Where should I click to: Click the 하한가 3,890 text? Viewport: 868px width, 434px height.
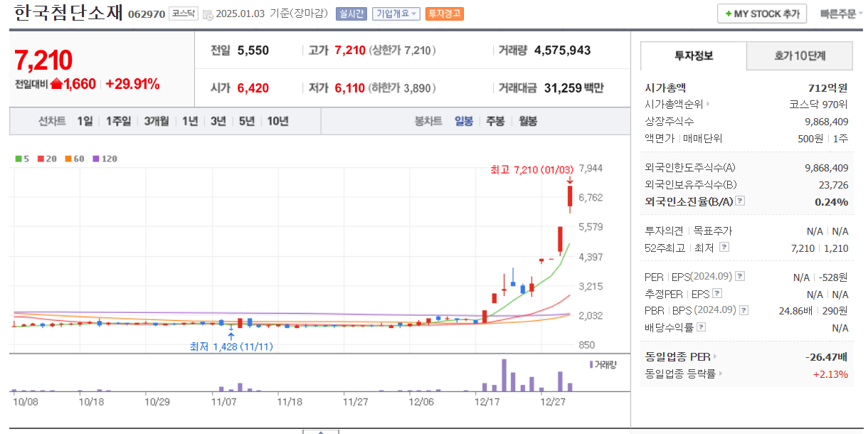pyautogui.click(x=402, y=88)
